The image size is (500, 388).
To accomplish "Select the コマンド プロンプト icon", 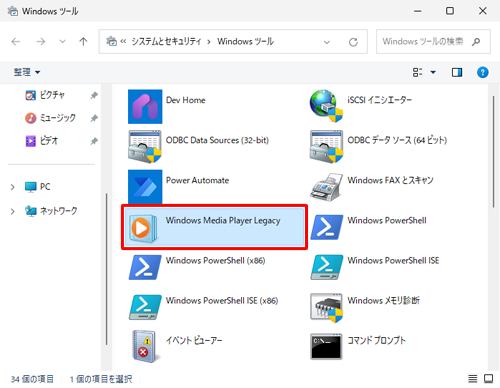I will [x=326, y=347].
